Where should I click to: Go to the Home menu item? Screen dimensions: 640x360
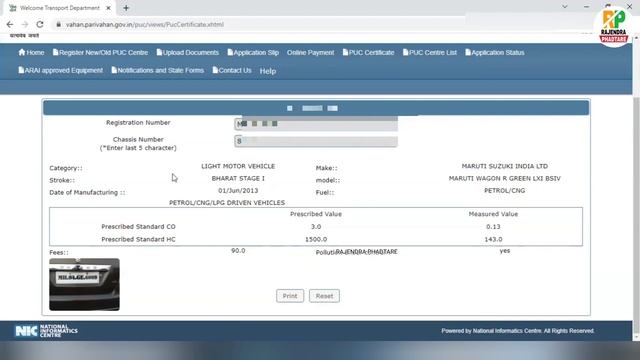point(31,52)
